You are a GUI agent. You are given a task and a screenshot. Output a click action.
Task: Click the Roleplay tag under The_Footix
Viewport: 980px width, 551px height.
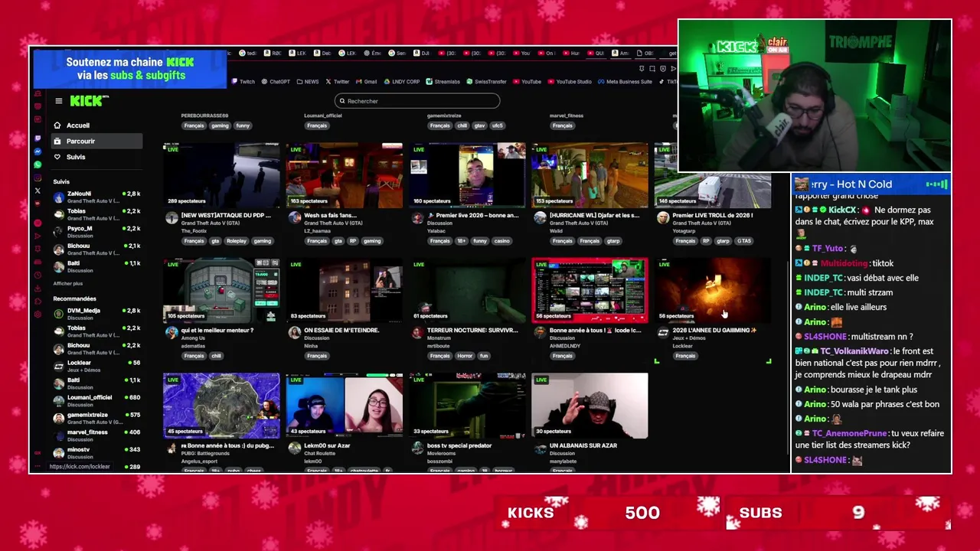pos(237,241)
